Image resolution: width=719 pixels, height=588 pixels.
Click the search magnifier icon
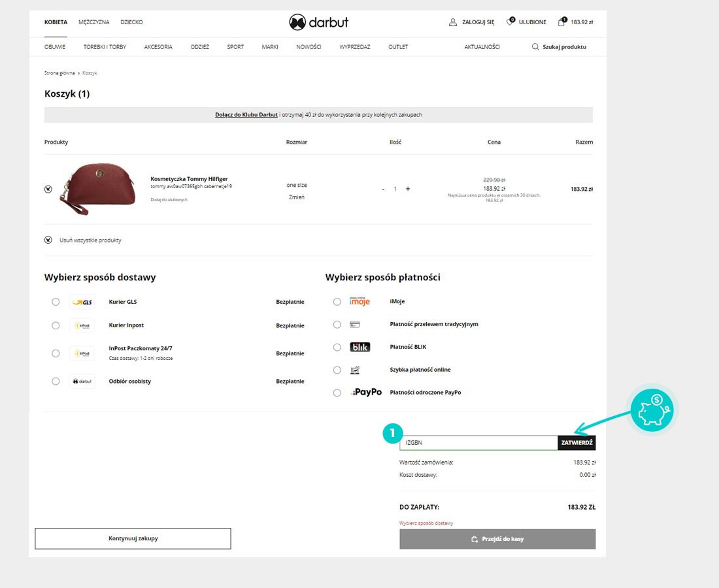[x=535, y=47]
